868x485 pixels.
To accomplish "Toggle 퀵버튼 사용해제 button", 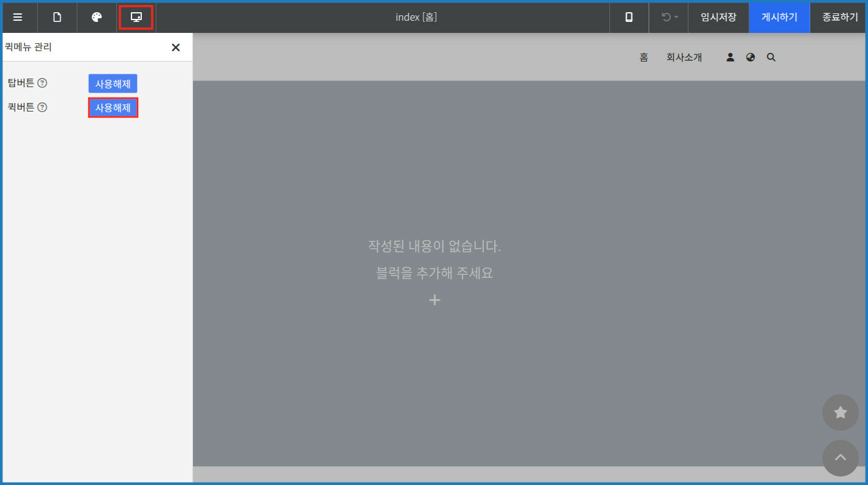I will pos(113,108).
